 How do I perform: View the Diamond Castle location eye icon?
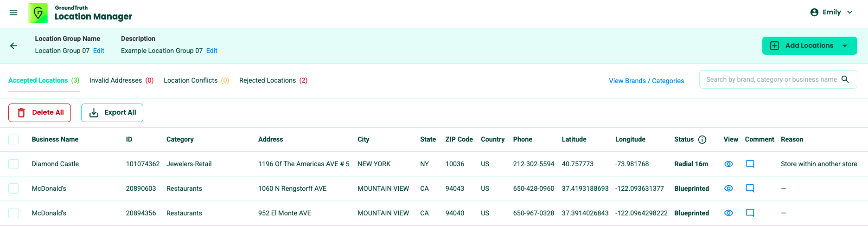click(728, 164)
